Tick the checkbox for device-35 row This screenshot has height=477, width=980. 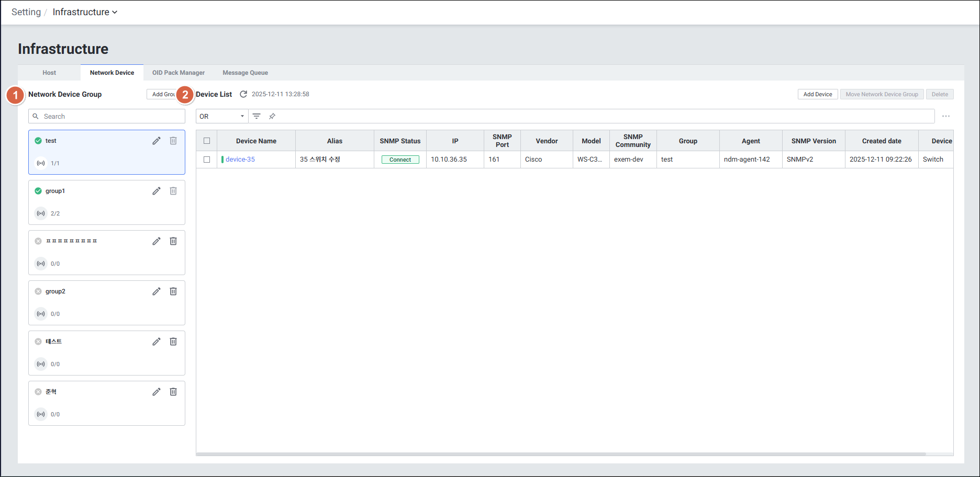click(x=207, y=160)
